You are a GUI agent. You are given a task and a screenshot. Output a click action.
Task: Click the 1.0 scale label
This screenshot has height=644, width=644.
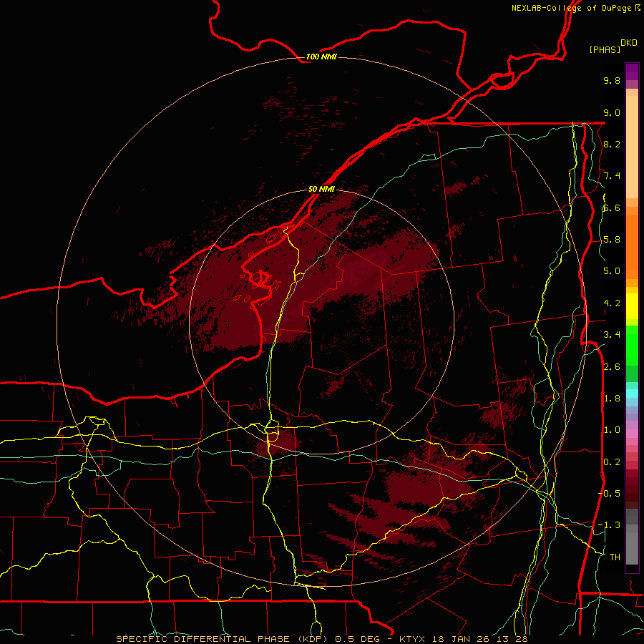pos(612,430)
